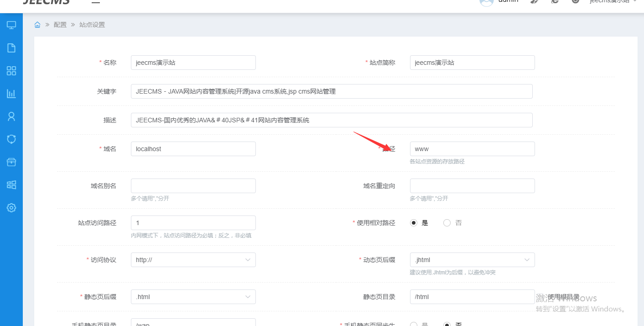Focus the 路径 www input field
The width and height of the screenshot is (644, 326).
coord(473,149)
